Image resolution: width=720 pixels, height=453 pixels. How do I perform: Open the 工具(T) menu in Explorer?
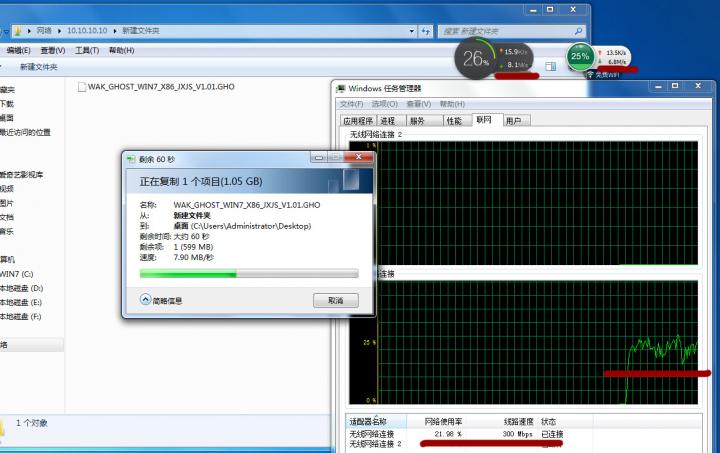coord(87,50)
